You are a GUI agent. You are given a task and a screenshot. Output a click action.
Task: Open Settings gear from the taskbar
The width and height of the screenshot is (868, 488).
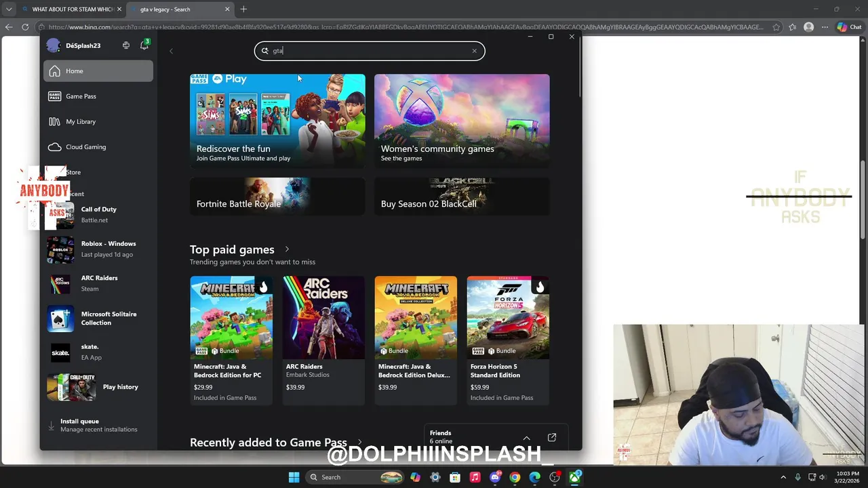435,477
